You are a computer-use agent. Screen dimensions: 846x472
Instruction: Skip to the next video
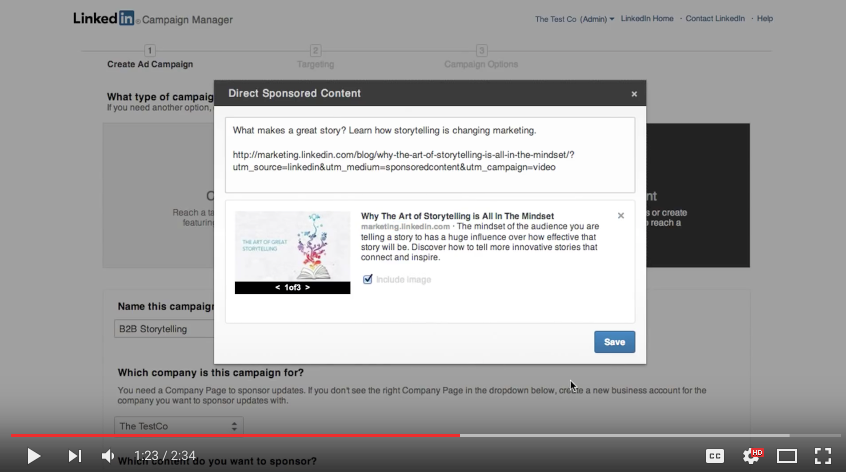tap(74, 456)
